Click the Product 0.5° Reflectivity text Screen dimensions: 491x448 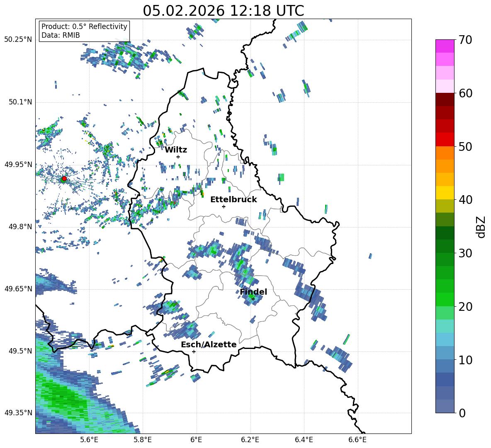coord(84,27)
